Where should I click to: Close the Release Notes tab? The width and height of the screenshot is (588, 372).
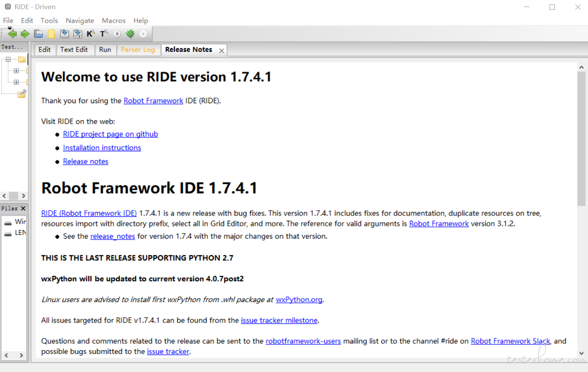pyautogui.click(x=221, y=51)
